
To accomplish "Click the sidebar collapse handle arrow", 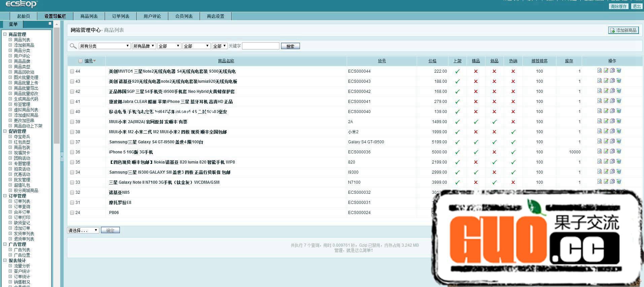I will (x=62, y=156).
